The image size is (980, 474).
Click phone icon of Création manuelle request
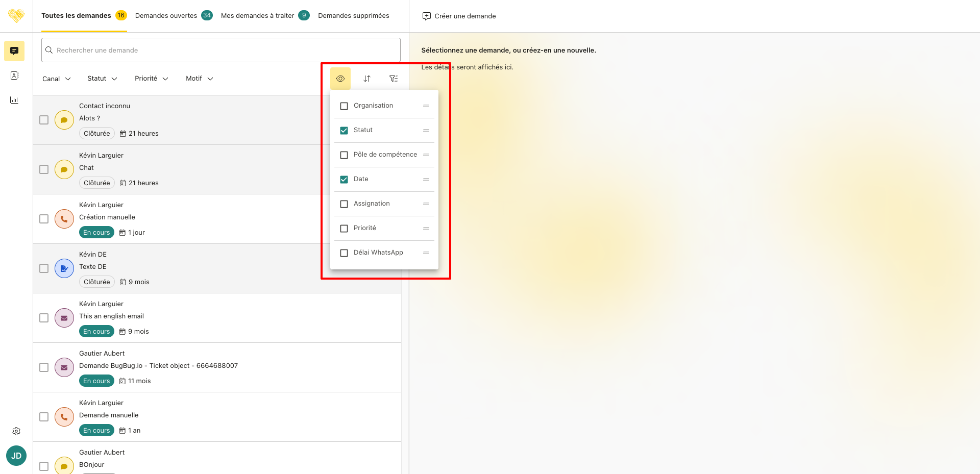(x=64, y=219)
